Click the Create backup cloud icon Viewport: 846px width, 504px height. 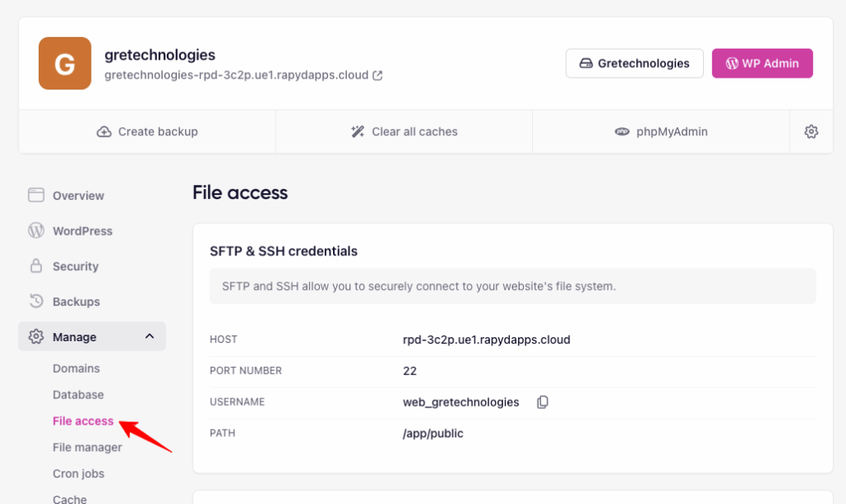click(103, 131)
